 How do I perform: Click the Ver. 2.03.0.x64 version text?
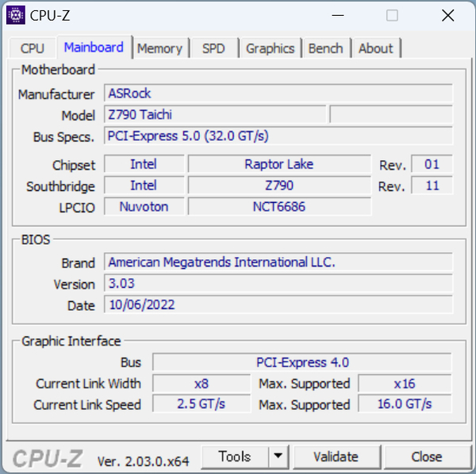[144, 461]
